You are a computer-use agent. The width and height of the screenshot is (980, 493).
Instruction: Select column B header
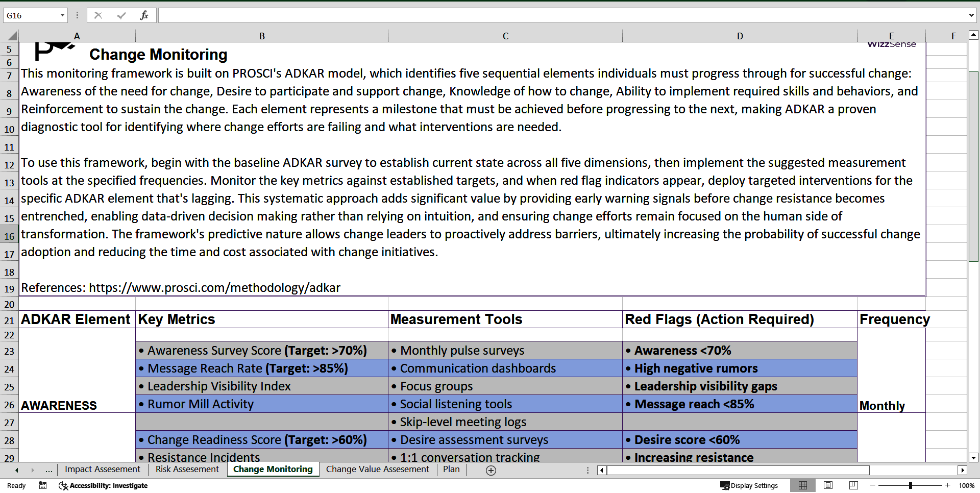(x=262, y=36)
